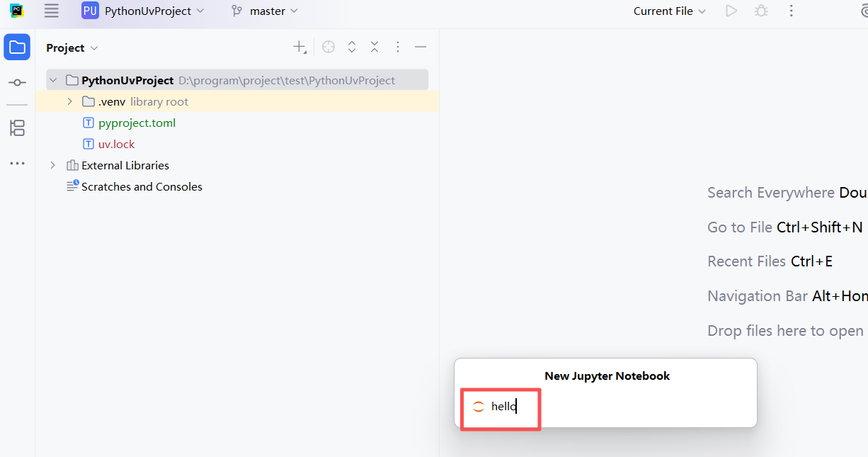Open the master branch dropdown
The image size is (868, 457).
tap(273, 11)
